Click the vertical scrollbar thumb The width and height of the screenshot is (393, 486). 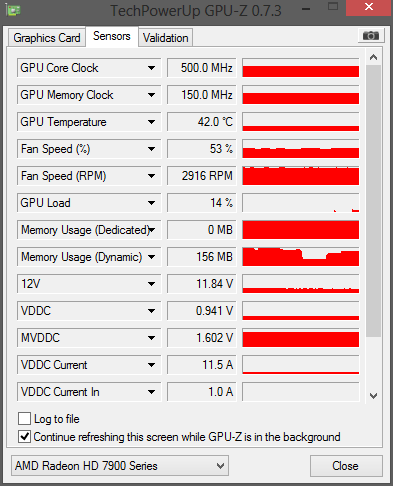(x=373, y=201)
